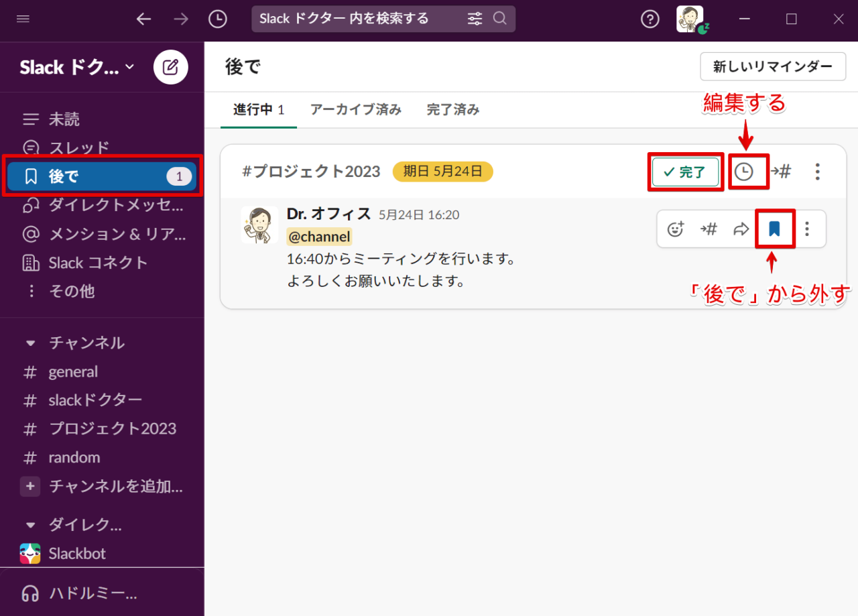
Task: Open その他 more options item
Action: click(101, 292)
